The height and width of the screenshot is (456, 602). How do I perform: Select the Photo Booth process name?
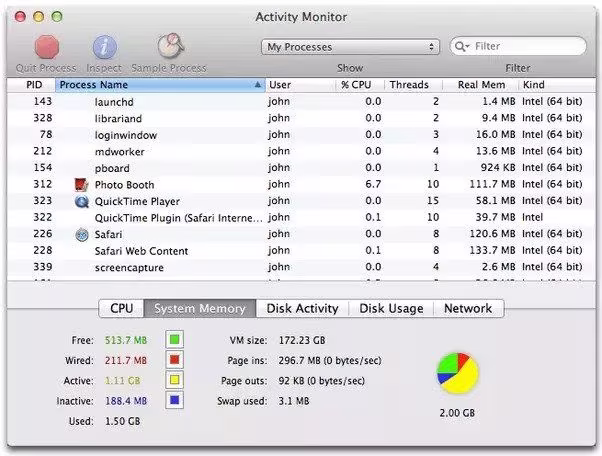tap(124, 185)
